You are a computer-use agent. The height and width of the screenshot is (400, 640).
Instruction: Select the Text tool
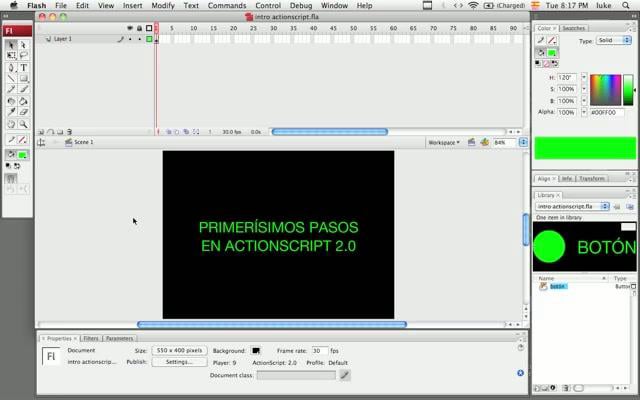pyautogui.click(x=23, y=68)
